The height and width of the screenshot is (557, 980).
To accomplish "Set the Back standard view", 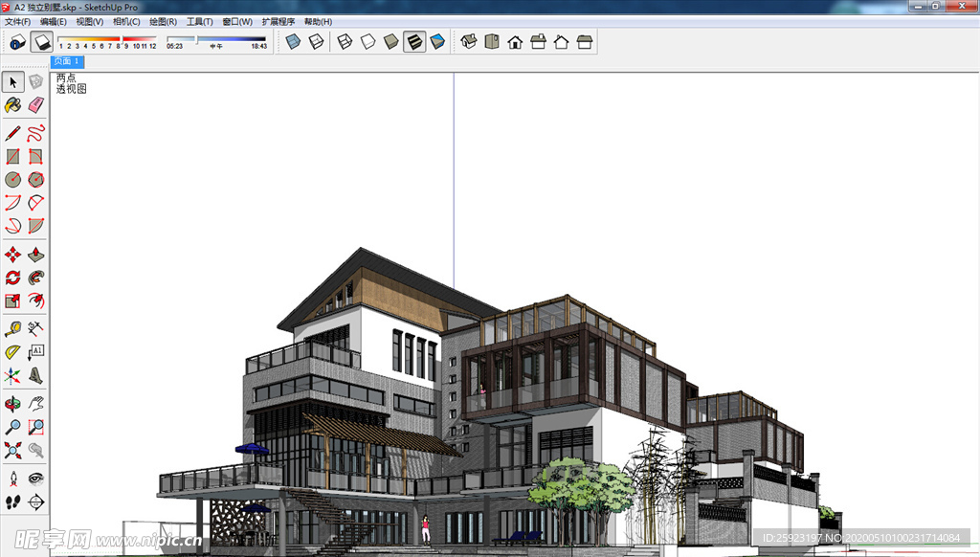I will tap(561, 42).
